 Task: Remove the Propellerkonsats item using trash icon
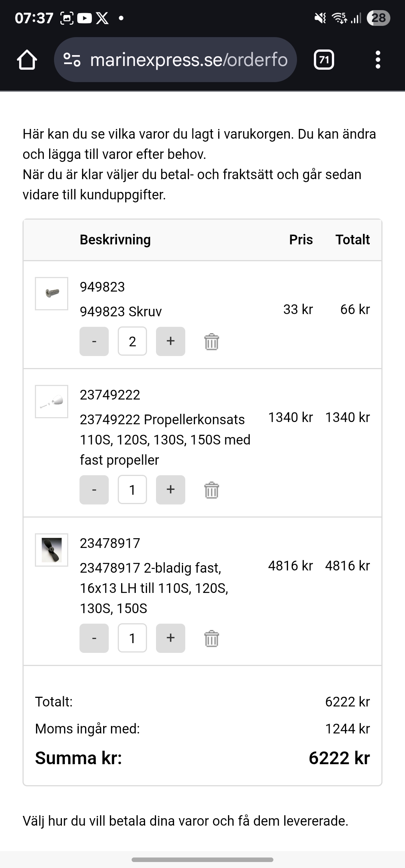tap(211, 490)
